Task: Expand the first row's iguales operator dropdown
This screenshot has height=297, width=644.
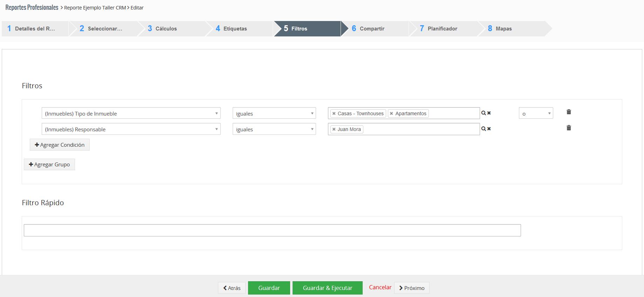Action: coord(274,113)
